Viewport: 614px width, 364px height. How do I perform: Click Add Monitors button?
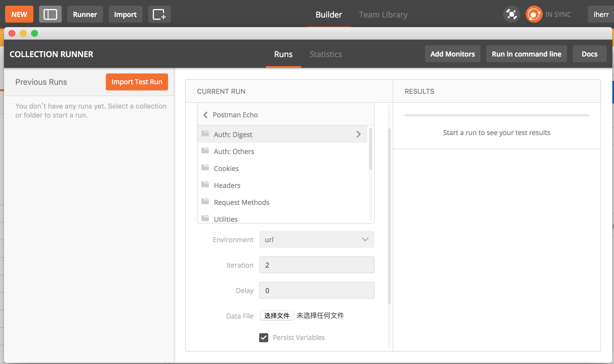tap(453, 54)
